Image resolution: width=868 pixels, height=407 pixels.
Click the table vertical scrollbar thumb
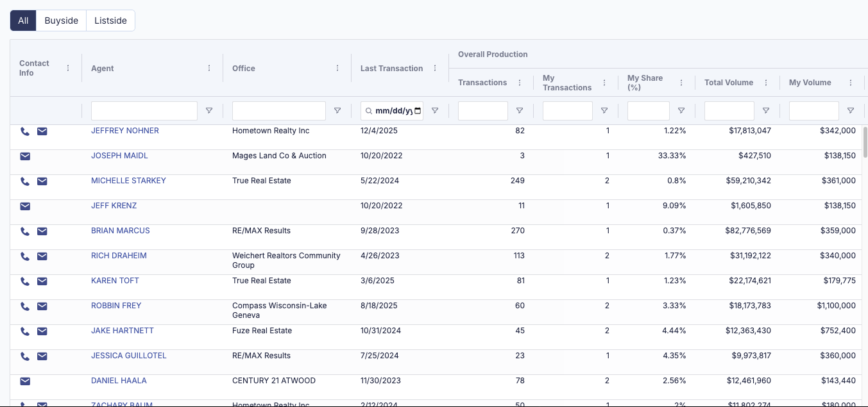865,142
